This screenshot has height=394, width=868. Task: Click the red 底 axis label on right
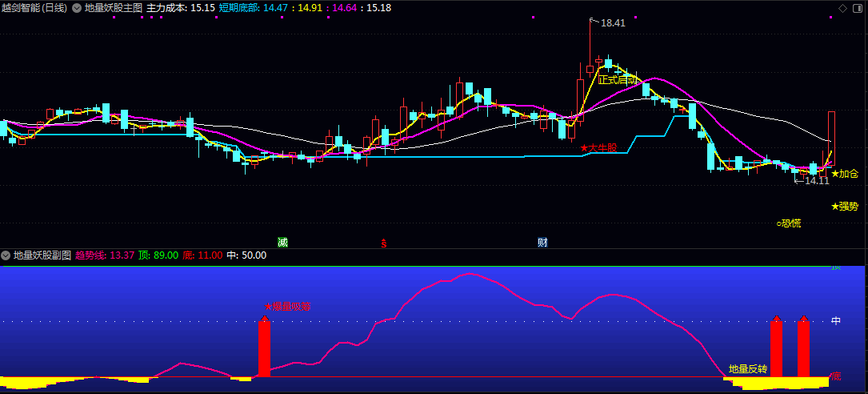(837, 377)
